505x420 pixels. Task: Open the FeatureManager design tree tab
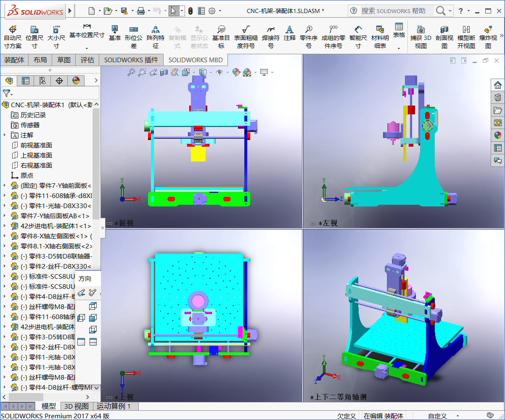coord(9,80)
